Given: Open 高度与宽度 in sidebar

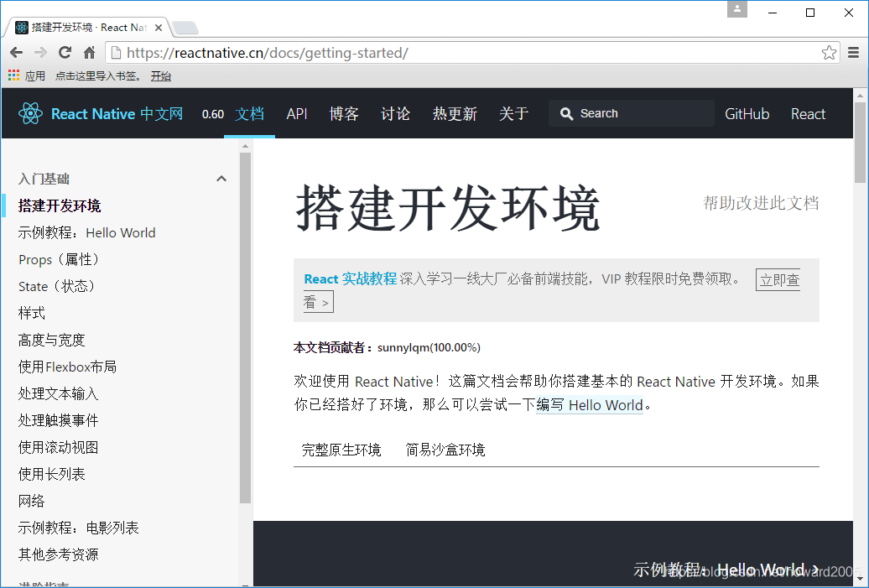Looking at the screenshot, I should (51, 340).
